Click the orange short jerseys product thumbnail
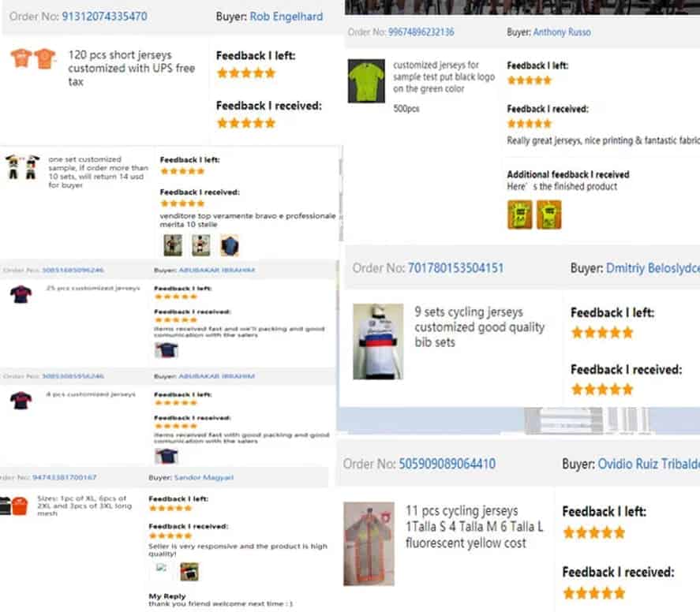The height and width of the screenshot is (612, 700). point(33,58)
